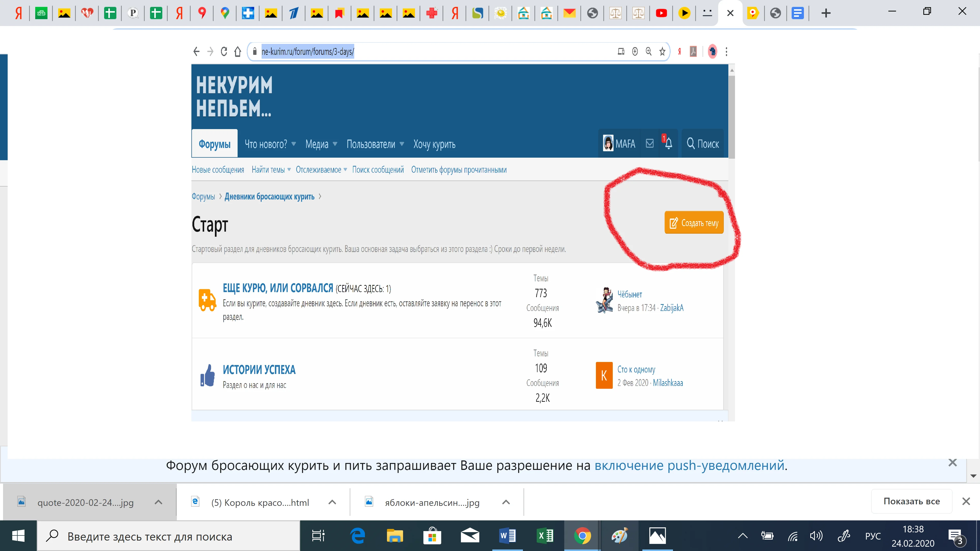This screenshot has height=551, width=980.
Task: Open Microsoft Word from taskbar
Action: click(x=507, y=536)
